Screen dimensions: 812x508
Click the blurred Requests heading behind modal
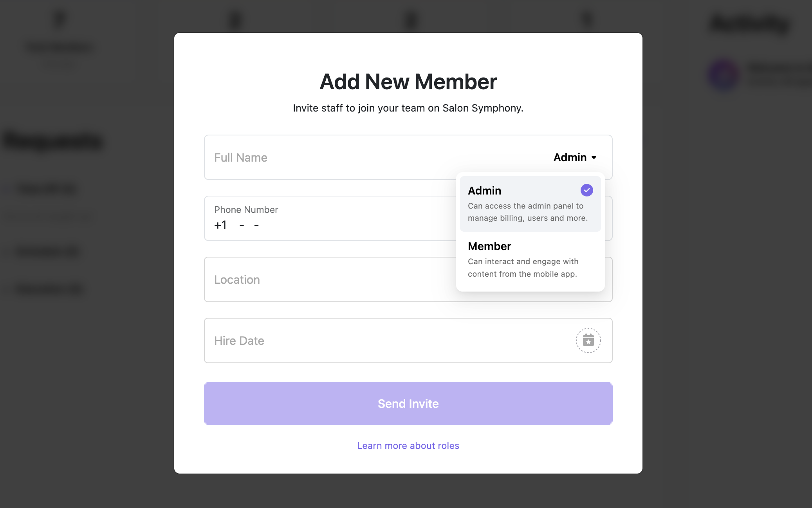53,141
